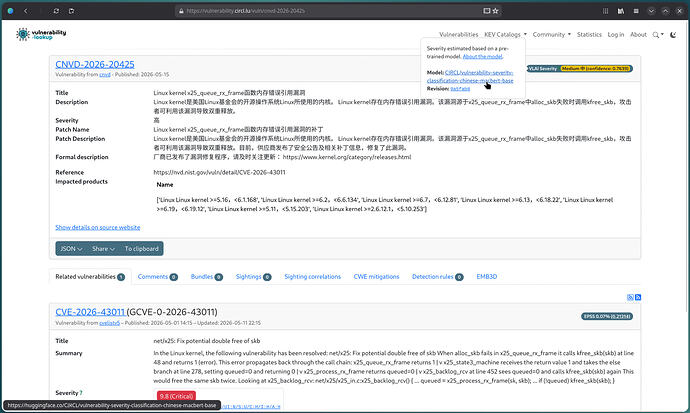
Task: Bookmark this page with the star icon
Action: coord(495,11)
